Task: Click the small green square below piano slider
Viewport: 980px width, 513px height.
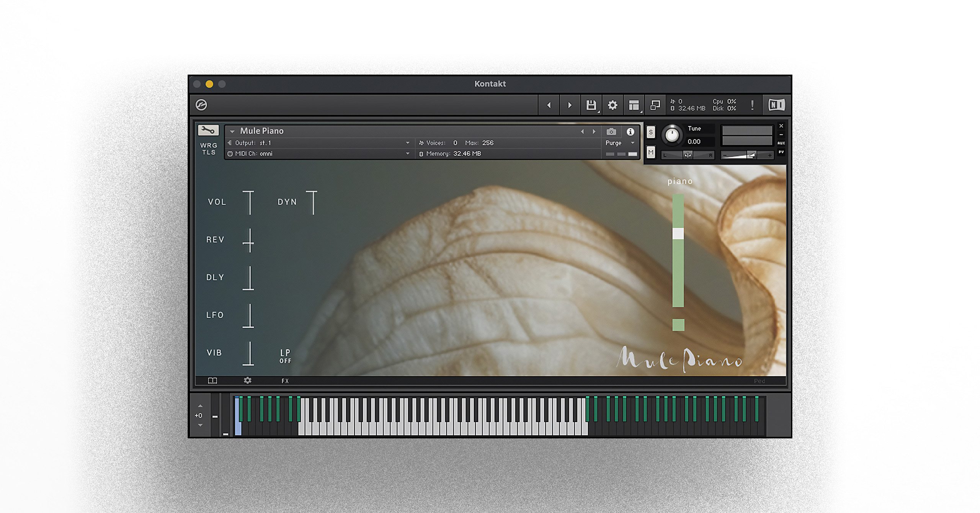Action: 678,325
